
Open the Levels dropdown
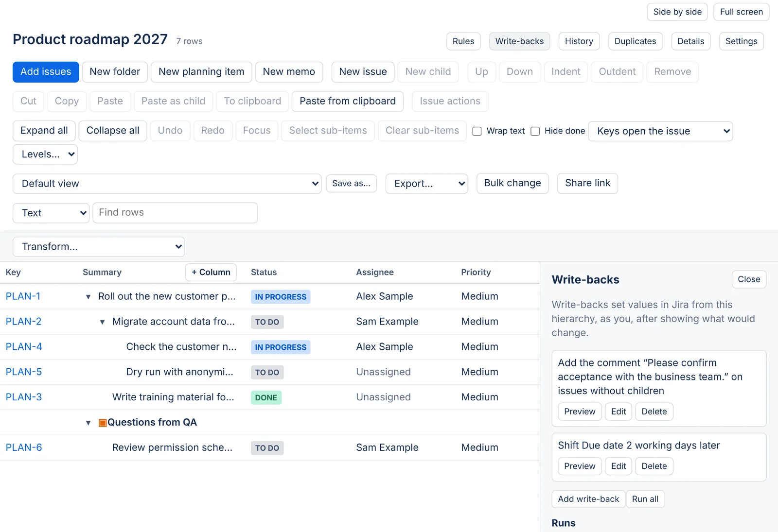45,154
